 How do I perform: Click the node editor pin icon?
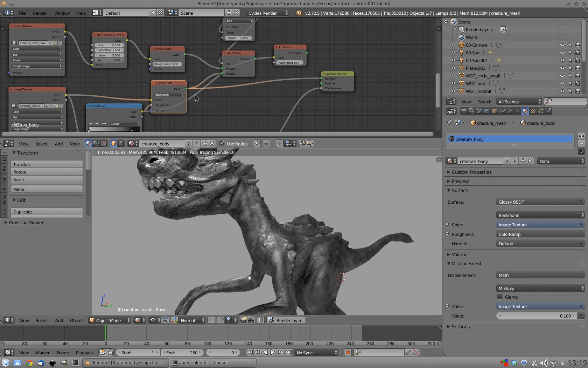coord(257,143)
